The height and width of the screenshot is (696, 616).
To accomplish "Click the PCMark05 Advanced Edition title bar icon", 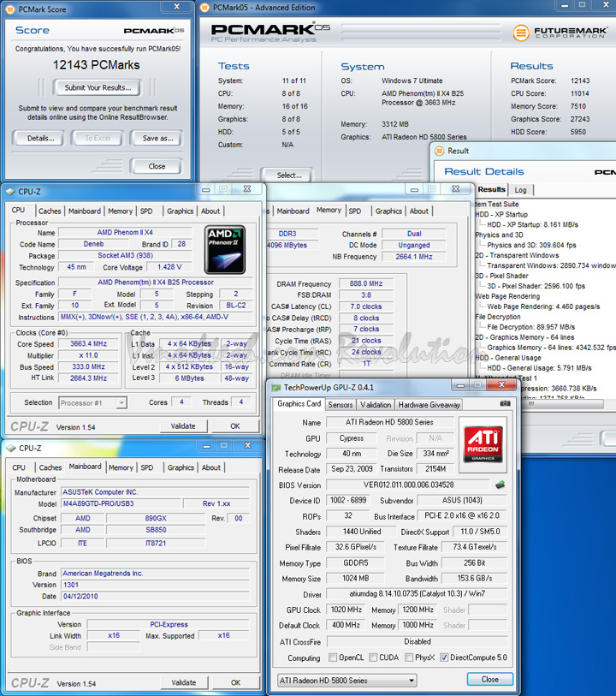I will [204, 8].
